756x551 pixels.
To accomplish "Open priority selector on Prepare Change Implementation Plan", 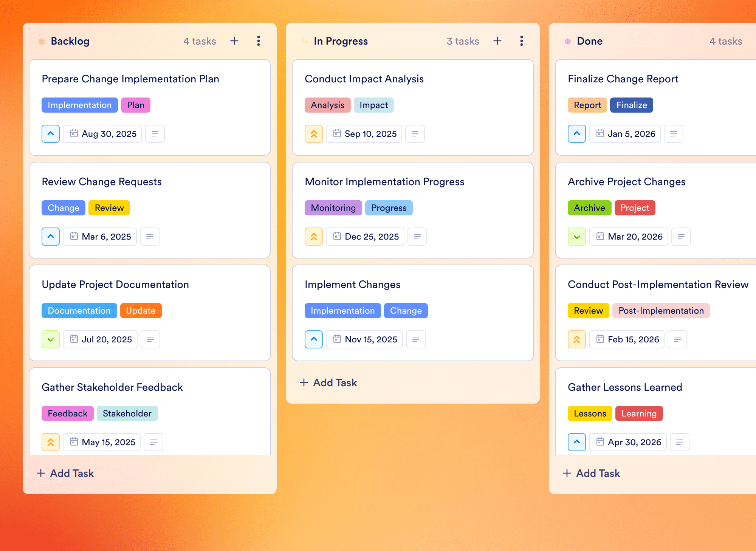I will tap(51, 134).
